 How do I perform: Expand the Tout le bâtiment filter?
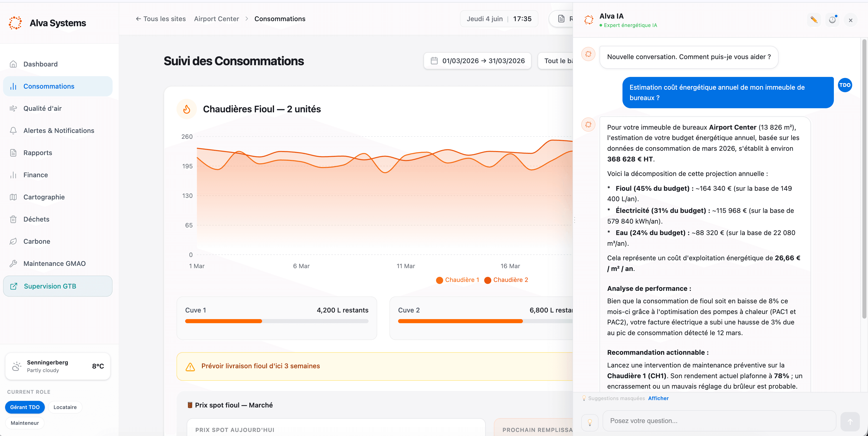pos(556,61)
